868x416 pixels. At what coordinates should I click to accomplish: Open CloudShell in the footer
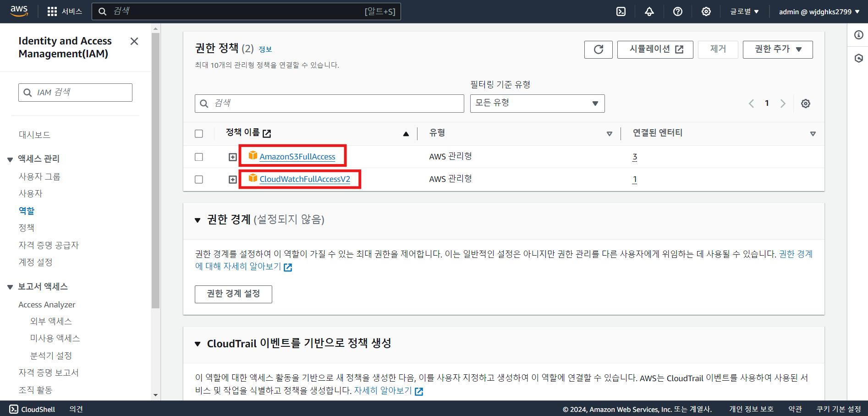click(x=32, y=409)
